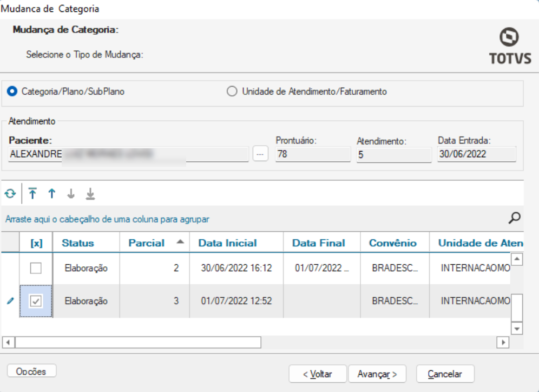Image resolution: width=539 pixels, height=392 pixels.
Task: Click the Parcial value 3 cell
Action: tap(155, 301)
